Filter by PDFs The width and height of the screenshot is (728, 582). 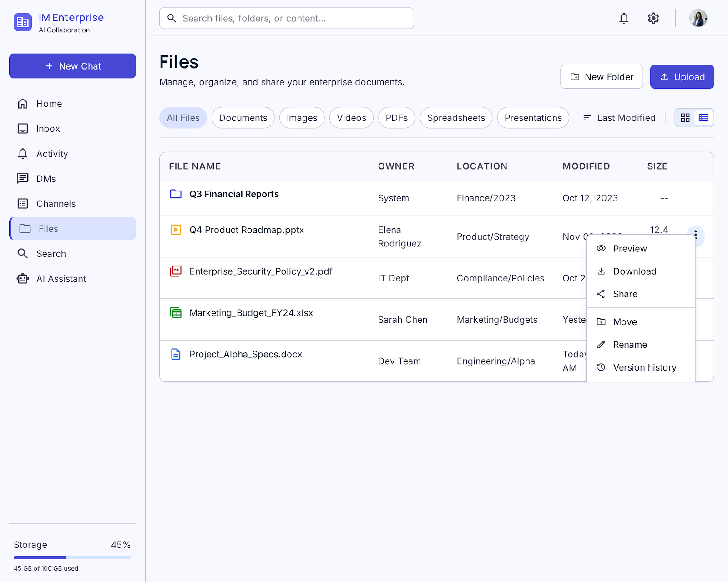point(396,118)
